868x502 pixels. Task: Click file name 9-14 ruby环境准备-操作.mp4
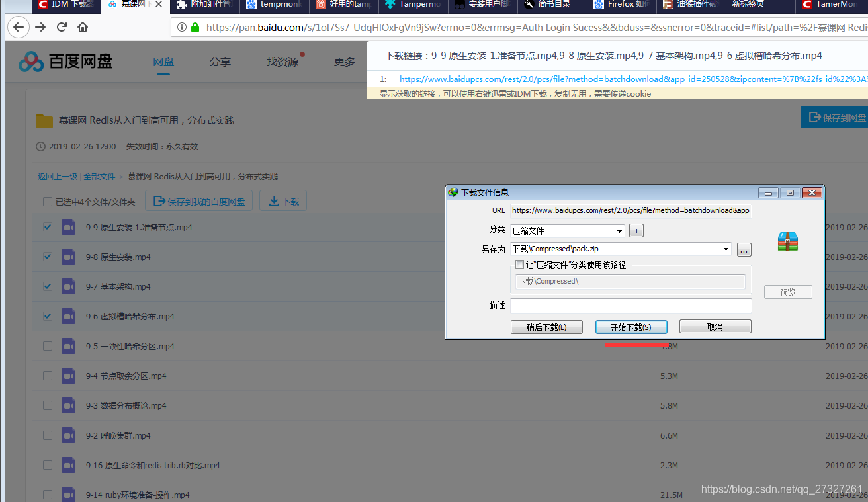click(x=138, y=495)
